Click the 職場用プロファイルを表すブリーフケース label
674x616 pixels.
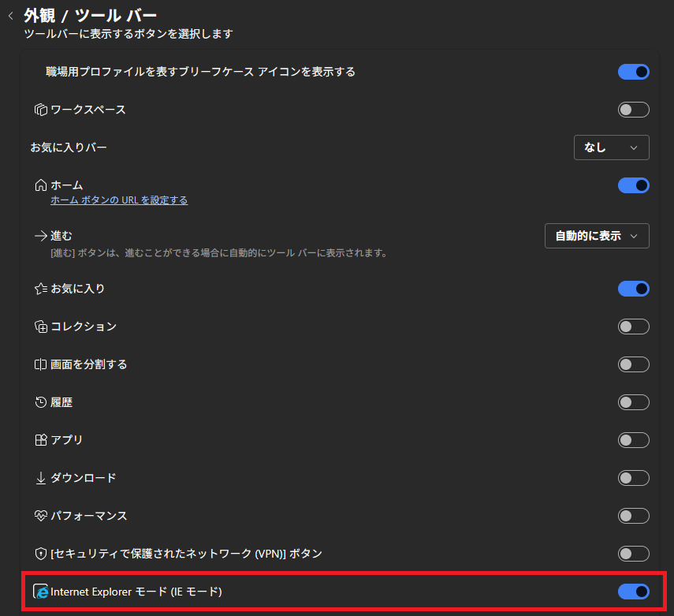click(x=200, y=72)
